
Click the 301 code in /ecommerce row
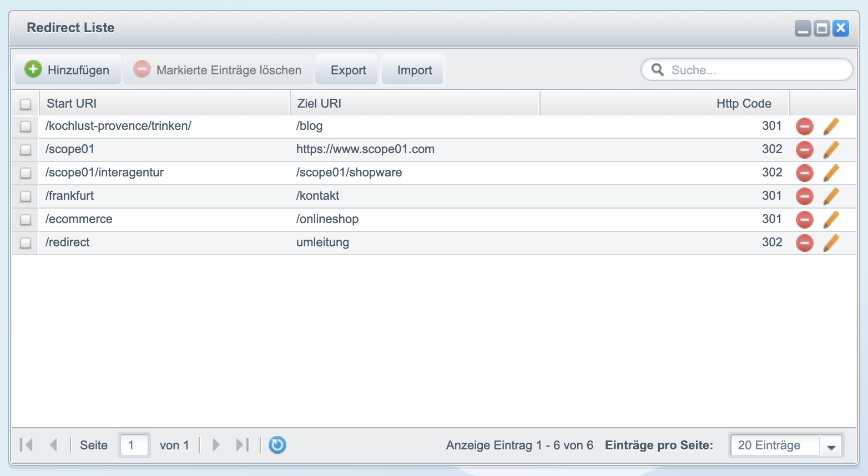tap(771, 219)
